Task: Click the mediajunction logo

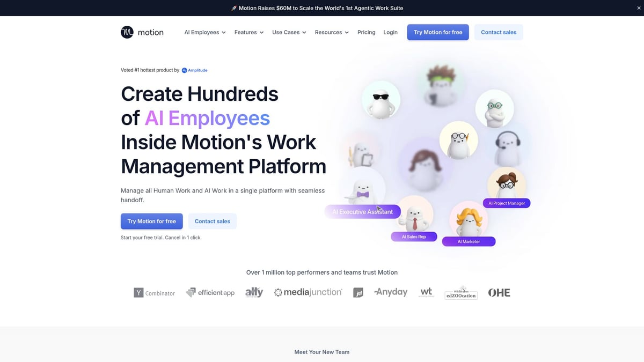Action: [308, 292]
